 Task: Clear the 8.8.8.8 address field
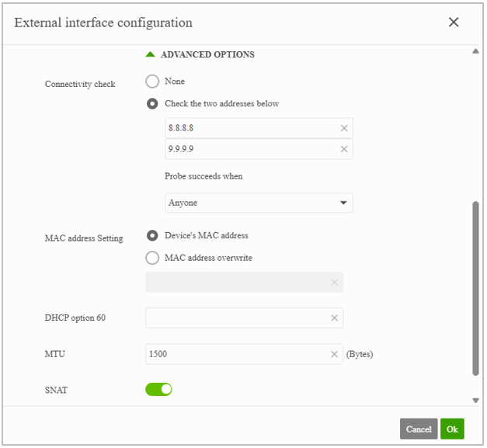click(344, 128)
